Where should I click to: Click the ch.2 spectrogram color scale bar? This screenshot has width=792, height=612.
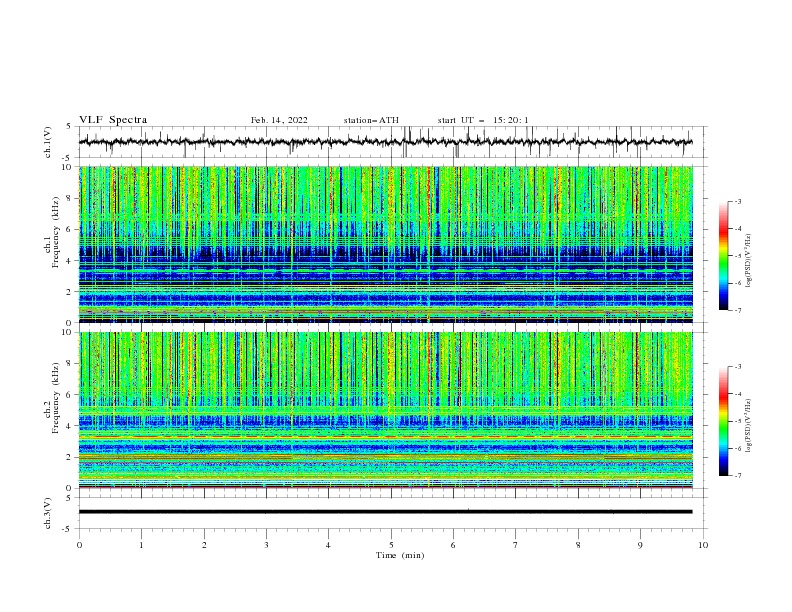(x=723, y=421)
